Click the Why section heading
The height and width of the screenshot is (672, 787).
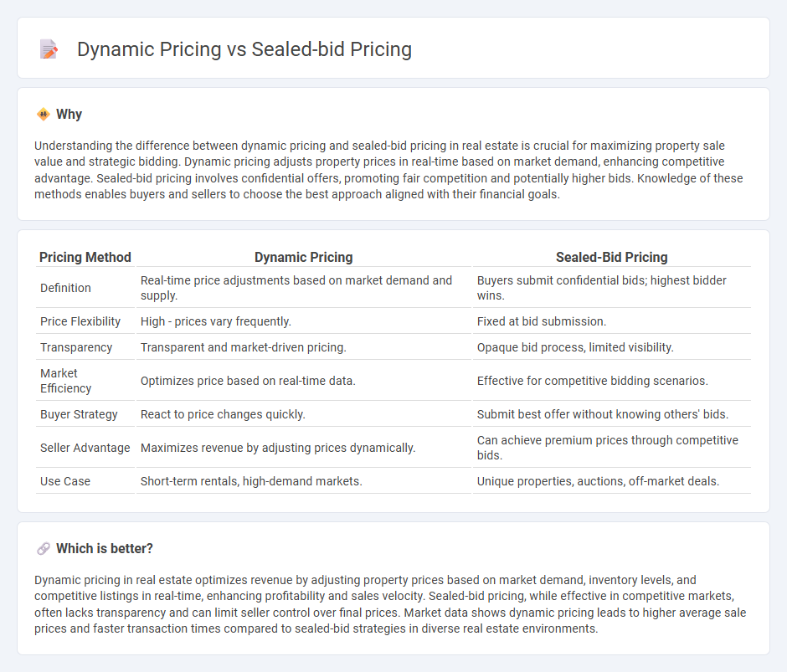click(69, 115)
